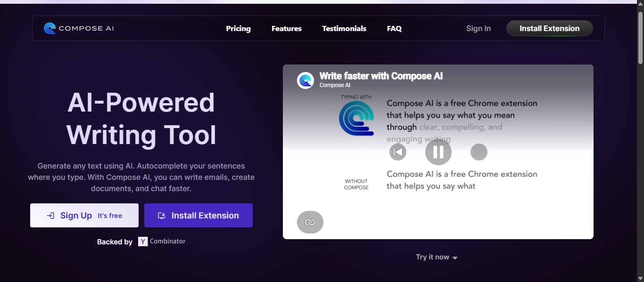Navigate to Features
The width and height of the screenshot is (644, 282).
coord(286,28)
